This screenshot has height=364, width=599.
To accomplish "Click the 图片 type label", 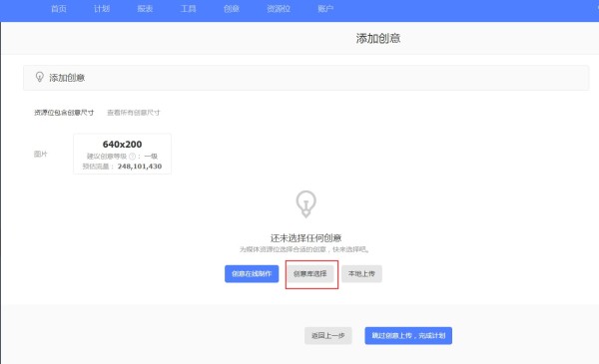I will 41,155.
